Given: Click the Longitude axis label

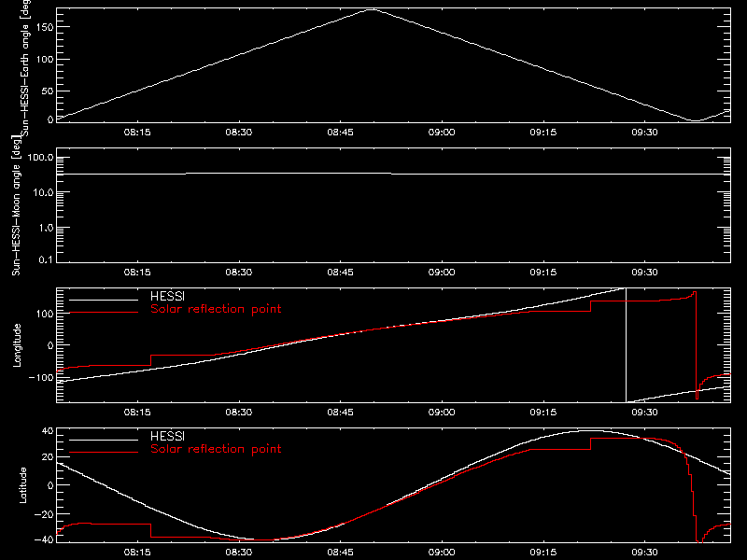Looking at the screenshot, I should click(x=17, y=345).
